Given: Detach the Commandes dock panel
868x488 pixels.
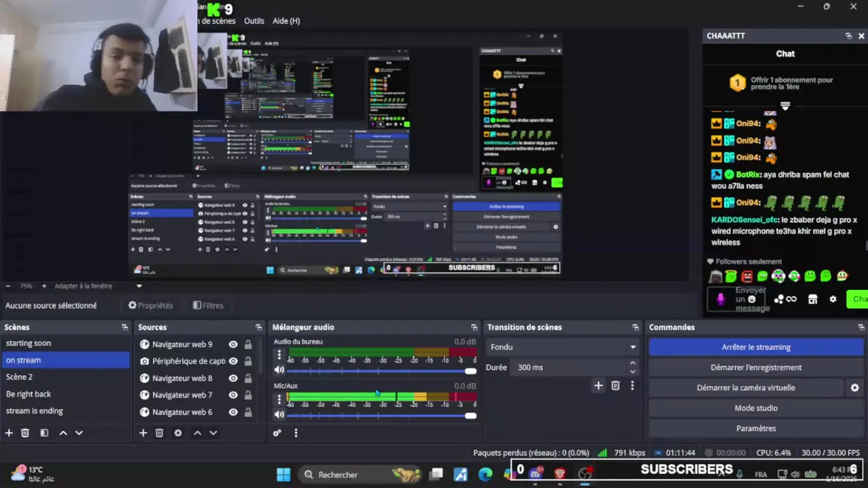Looking at the screenshot, I should [x=861, y=327].
